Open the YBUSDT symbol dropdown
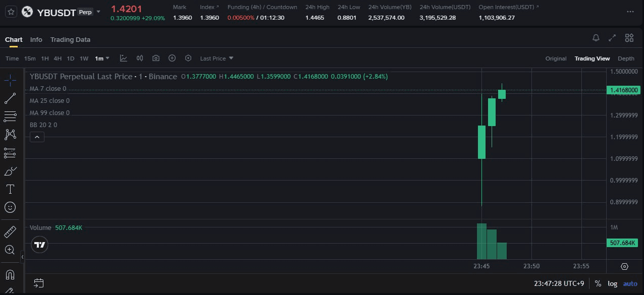 [x=98, y=12]
